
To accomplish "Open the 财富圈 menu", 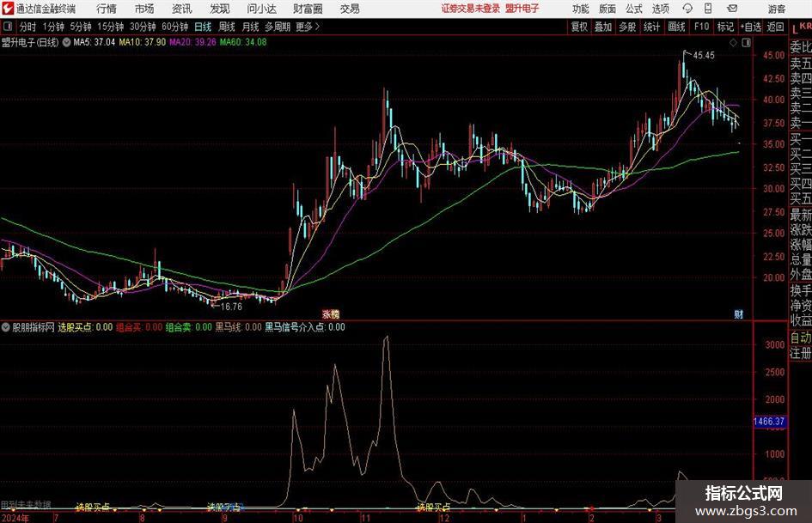I will 308,9.
